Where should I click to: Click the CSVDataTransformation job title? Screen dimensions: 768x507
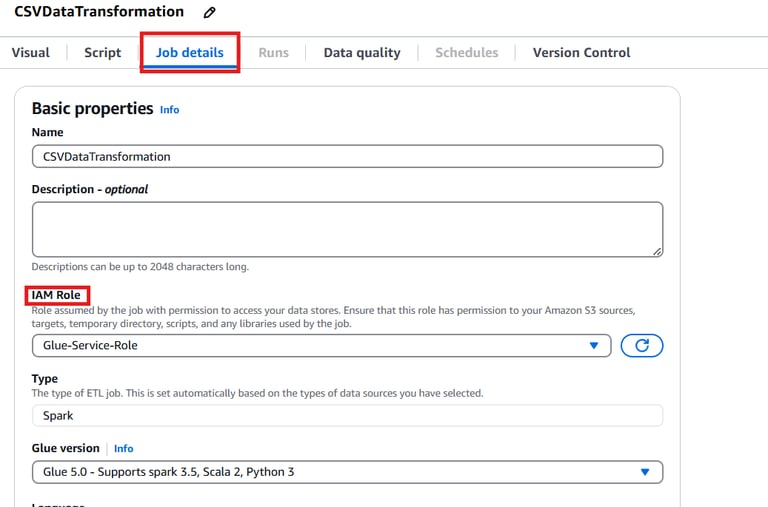click(x=99, y=12)
